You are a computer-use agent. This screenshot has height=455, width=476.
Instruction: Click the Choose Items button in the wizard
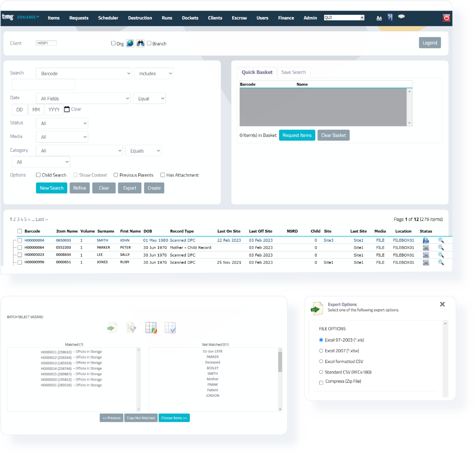(x=174, y=418)
